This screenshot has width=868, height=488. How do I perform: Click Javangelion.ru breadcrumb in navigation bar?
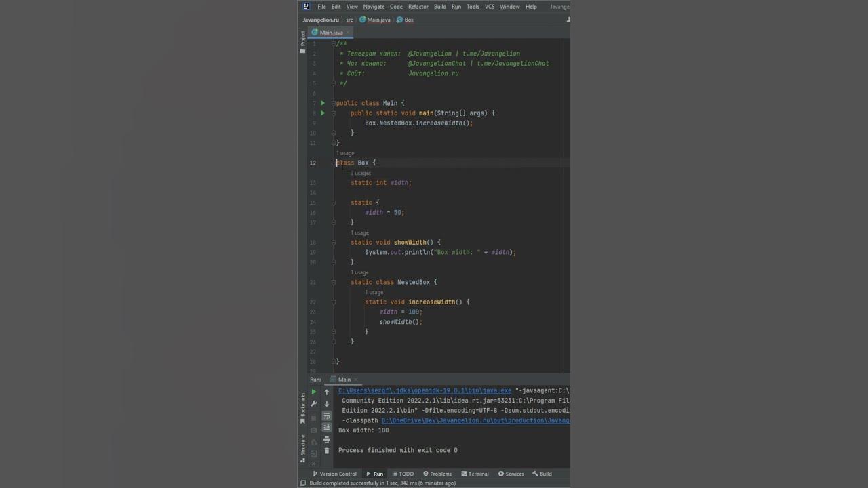[x=321, y=20]
